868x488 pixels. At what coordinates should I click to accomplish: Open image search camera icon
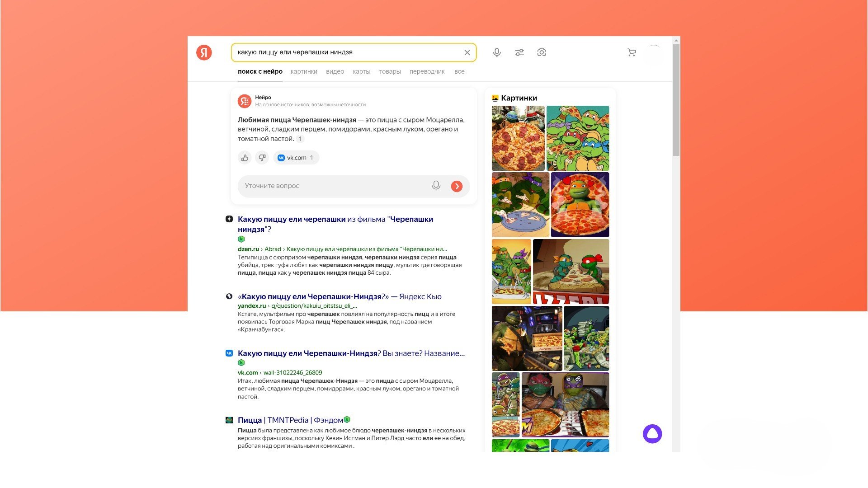pos(541,52)
